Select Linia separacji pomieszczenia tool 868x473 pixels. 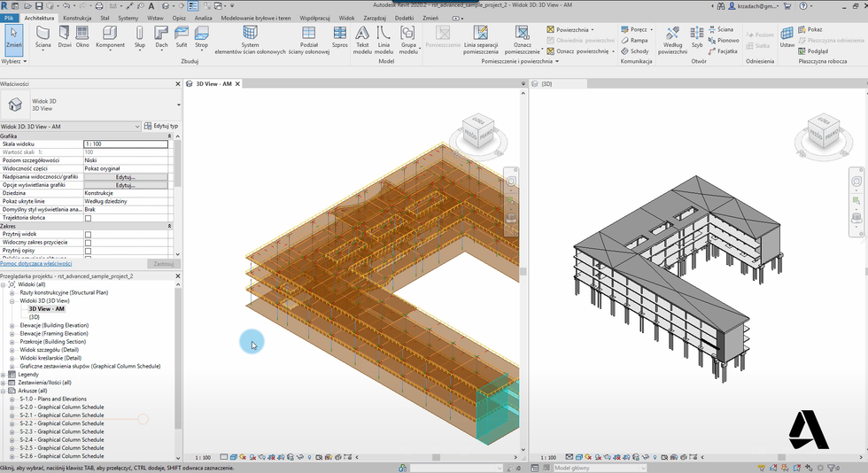pos(480,40)
